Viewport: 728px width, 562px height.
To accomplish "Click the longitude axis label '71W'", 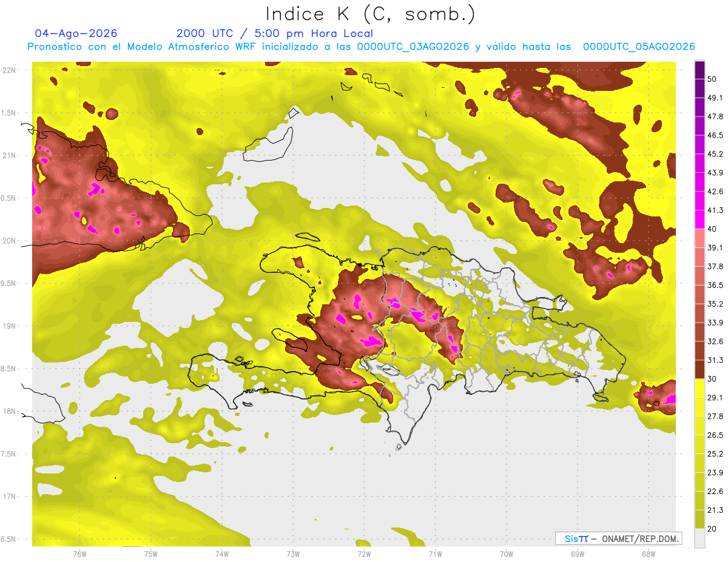I will point(435,554).
